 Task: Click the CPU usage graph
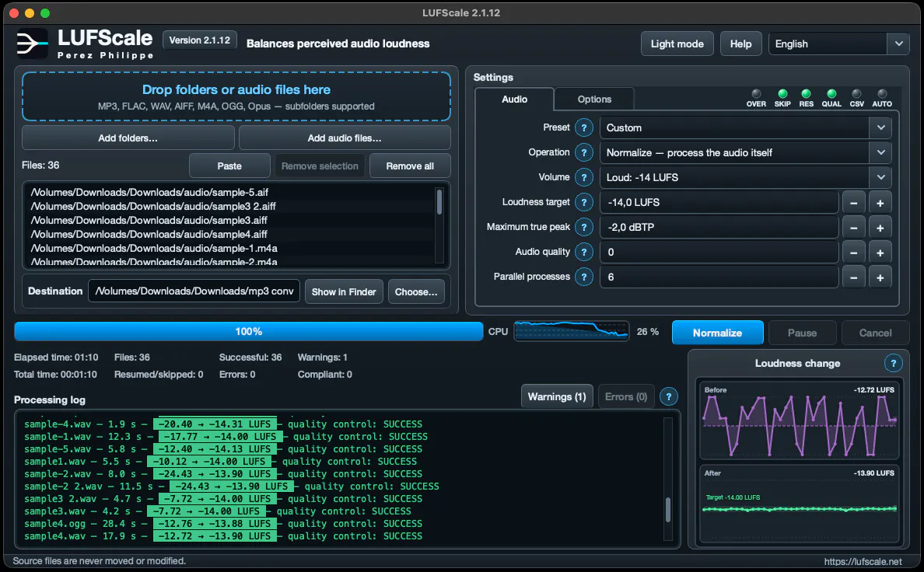[x=572, y=331]
